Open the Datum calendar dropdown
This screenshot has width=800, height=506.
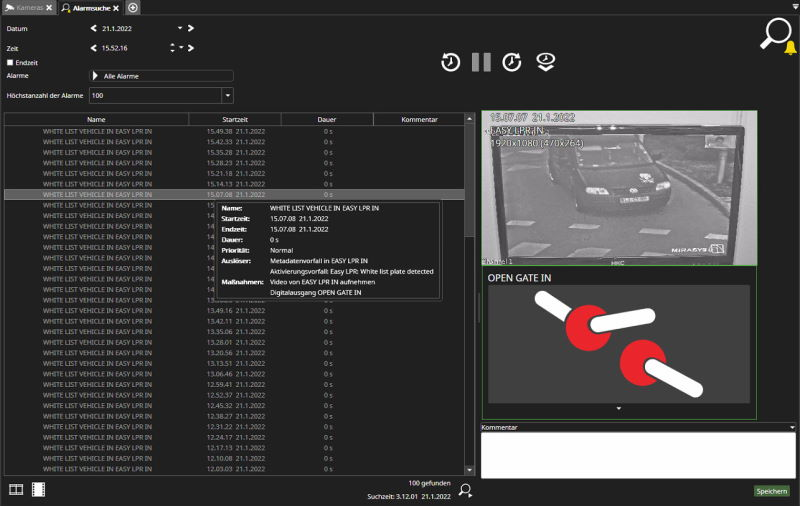[180, 29]
